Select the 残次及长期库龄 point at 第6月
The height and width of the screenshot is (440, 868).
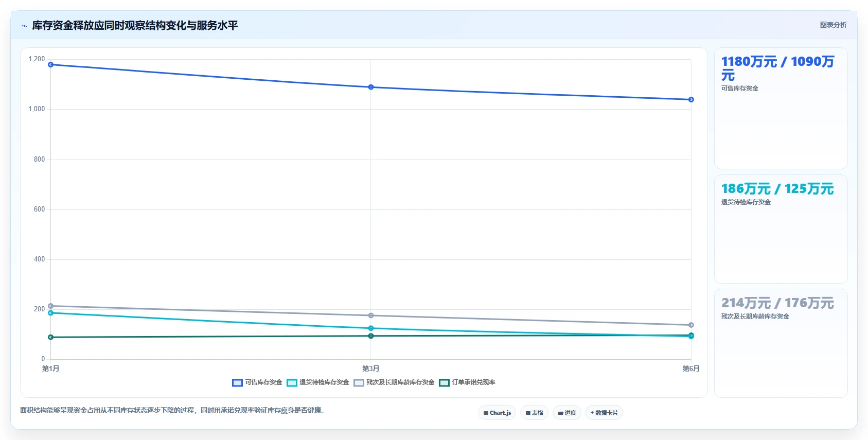(x=691, y=325)
